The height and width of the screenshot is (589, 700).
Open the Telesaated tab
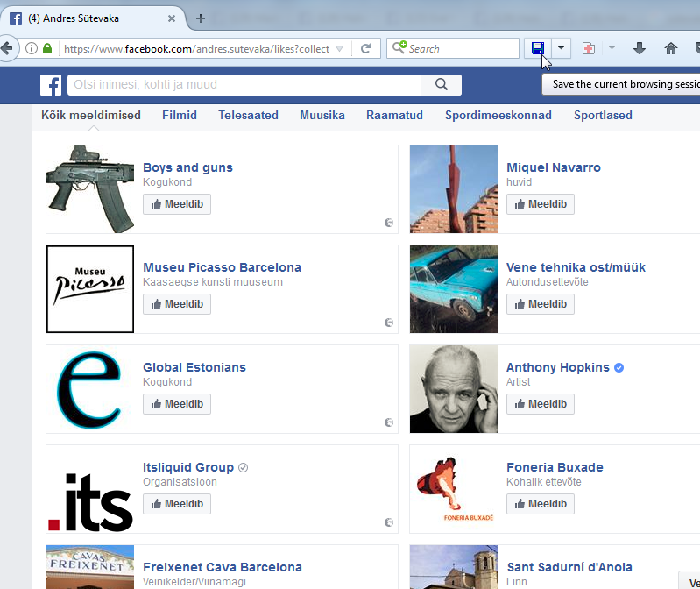248,115
